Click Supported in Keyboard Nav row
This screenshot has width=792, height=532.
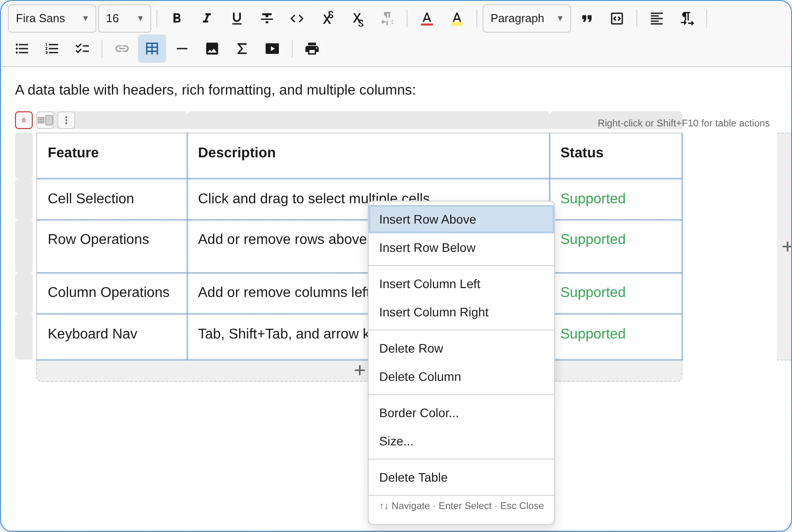coord(593,334)
